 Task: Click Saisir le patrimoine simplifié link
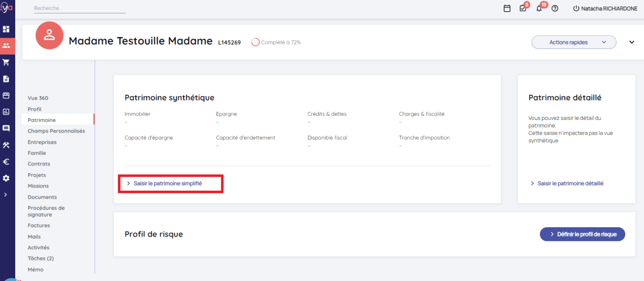pyautogui.click(x=168, y=183)
